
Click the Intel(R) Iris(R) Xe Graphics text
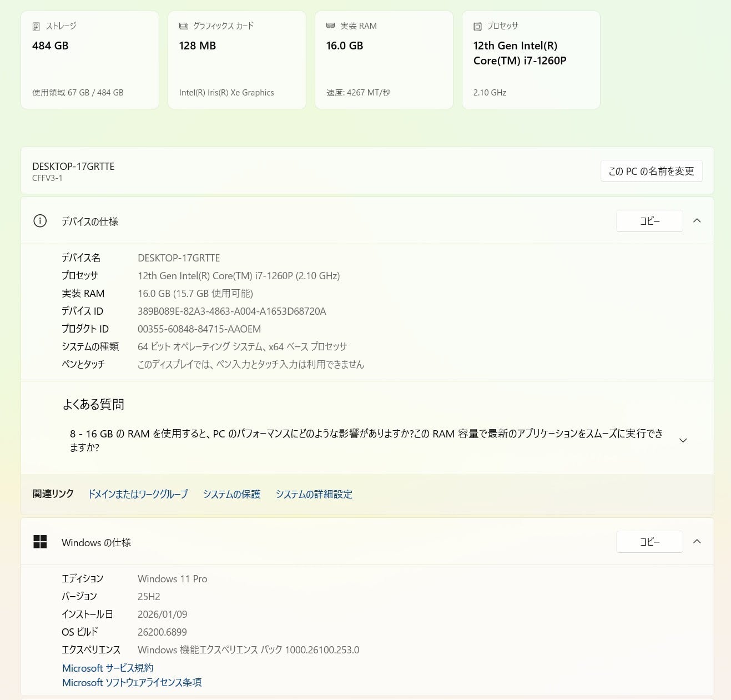point(226,93)
